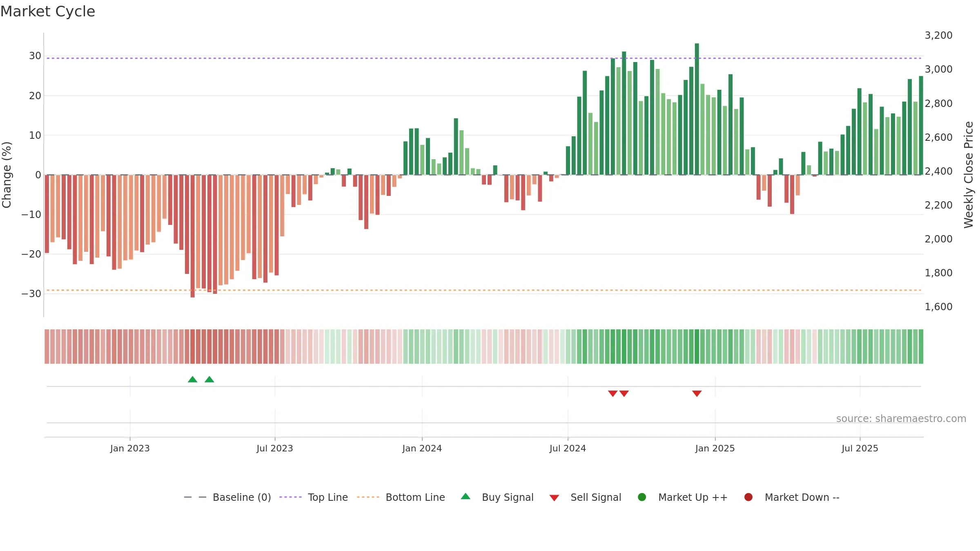This screenshot has height=551, width=980.
Task: Click the first red cell of the heatmap strip
Action: [x=47, y=347]
